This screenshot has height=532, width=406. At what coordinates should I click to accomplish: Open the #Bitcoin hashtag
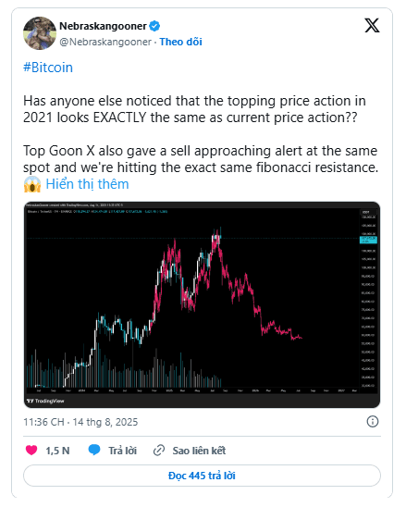[48, 68]
